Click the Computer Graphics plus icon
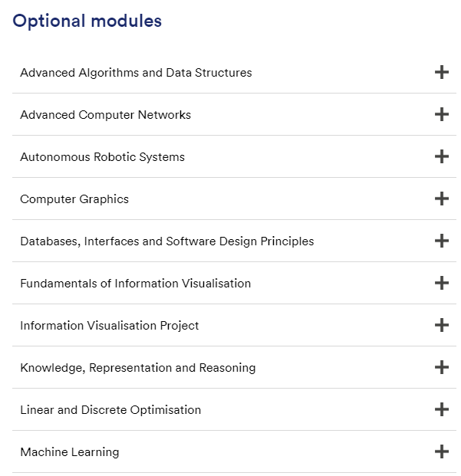461x476 pixels. [441, 199]
